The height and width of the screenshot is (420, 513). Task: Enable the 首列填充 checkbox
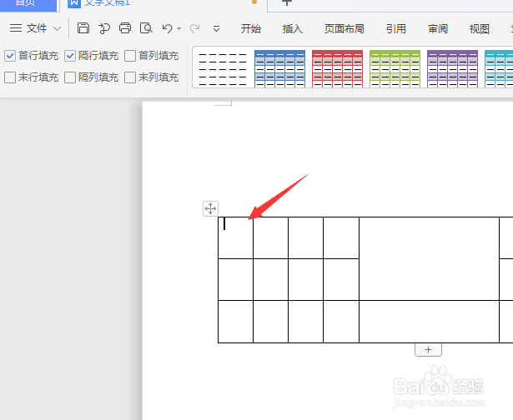tap(130, 56)
